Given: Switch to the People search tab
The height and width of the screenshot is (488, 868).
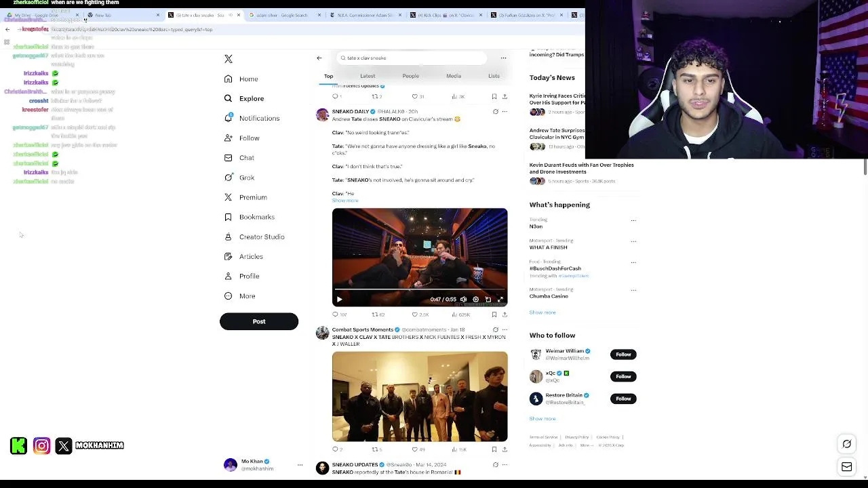Looking at the screenshot, I should [x=410, y=76].
